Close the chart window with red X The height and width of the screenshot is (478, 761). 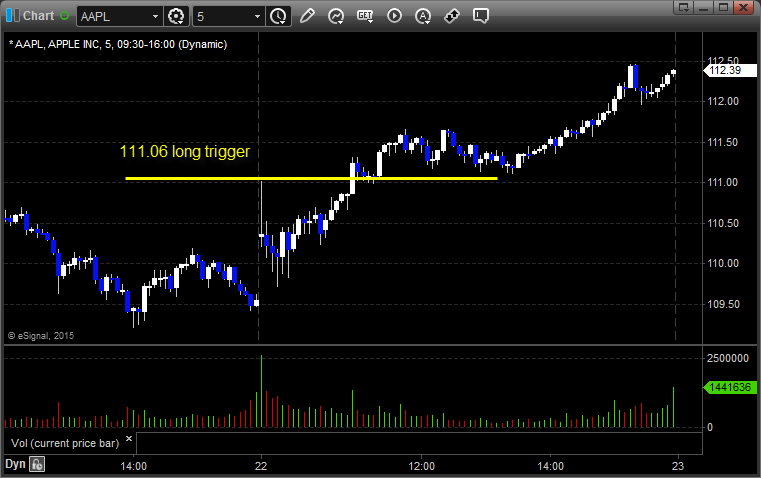tap(743, 7)
